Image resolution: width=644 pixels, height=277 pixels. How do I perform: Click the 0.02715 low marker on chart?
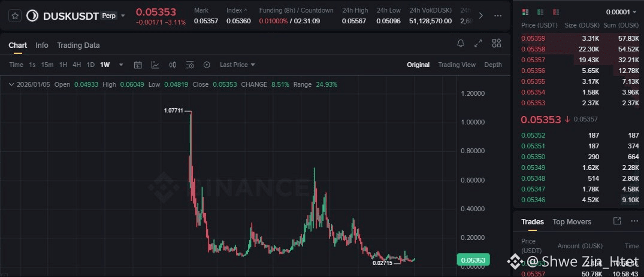[382, 263]
